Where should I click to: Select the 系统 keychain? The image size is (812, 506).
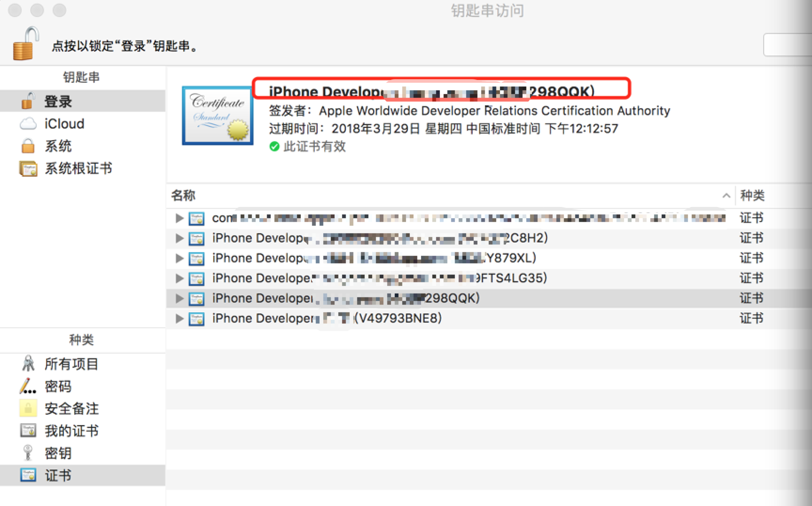click(83, 146)
